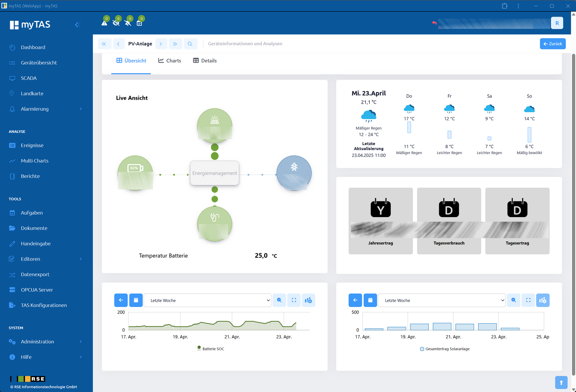This screenshot has height=392, width=576.
Task: Click fullscreen icon on Solaranlage chart
Action: [528, 300]
